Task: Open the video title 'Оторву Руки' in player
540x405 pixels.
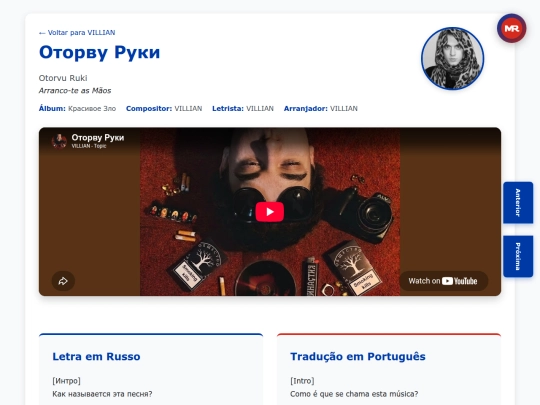Action: [x=98, y=137]
